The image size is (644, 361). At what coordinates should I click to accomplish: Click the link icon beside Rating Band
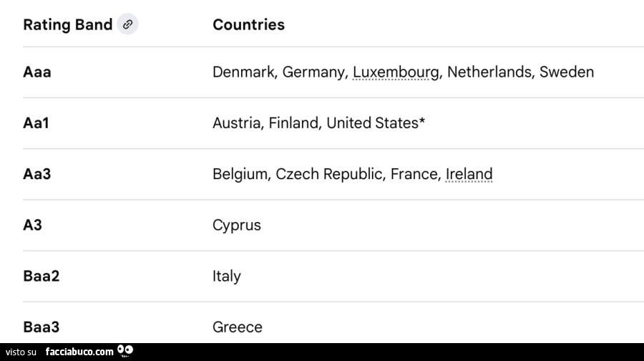click(127, 24)
